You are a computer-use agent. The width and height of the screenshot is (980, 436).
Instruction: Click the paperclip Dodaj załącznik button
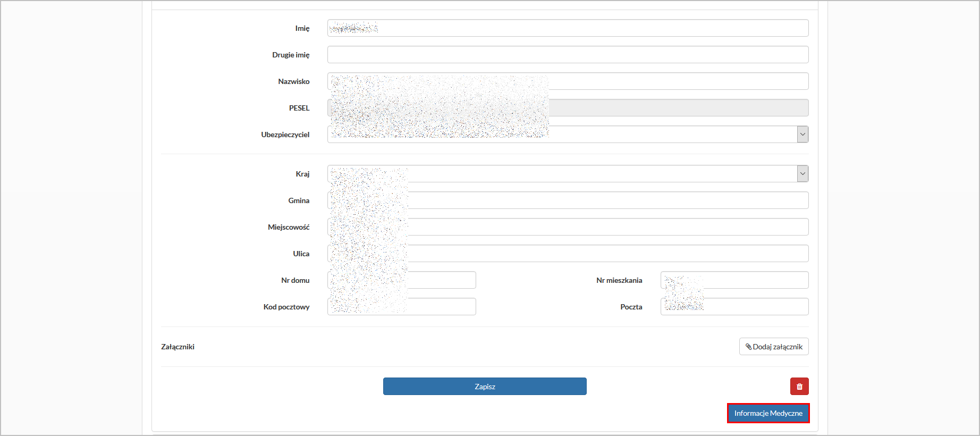coord(773,347)
